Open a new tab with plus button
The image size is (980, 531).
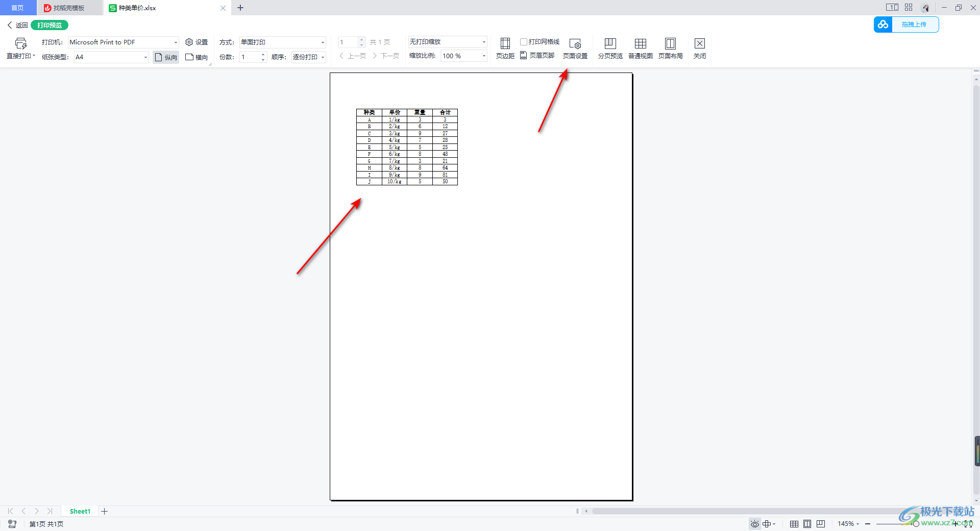[x=240, y=8]
